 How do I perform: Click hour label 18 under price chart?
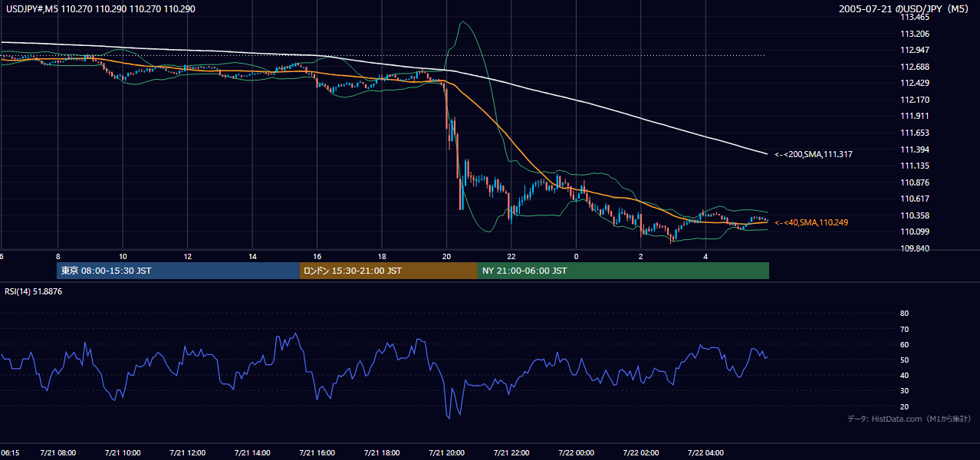tap(382, 256)
